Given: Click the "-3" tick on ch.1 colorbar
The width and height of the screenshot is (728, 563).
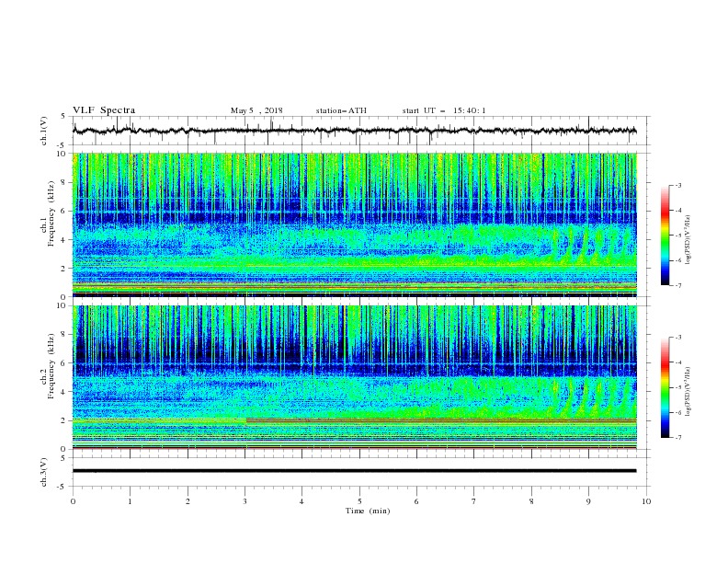Looking at the screenshot, I should [x=678, y=186].
